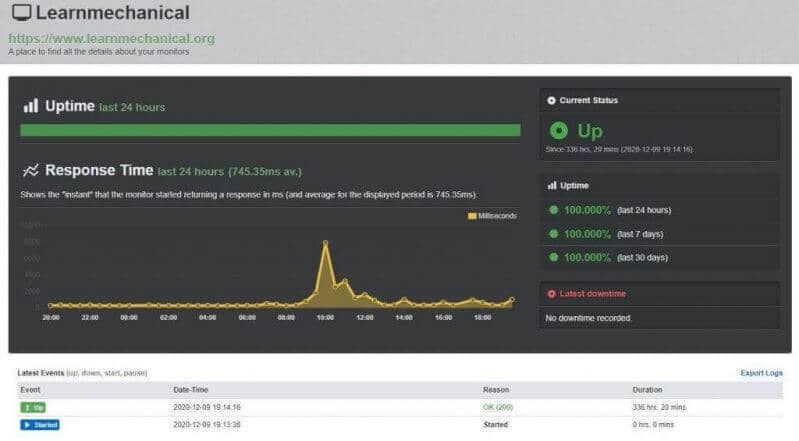799x441 pixels.
Task: Click date cell 2020-12-09 19:13:38
Action: (207, 425)
